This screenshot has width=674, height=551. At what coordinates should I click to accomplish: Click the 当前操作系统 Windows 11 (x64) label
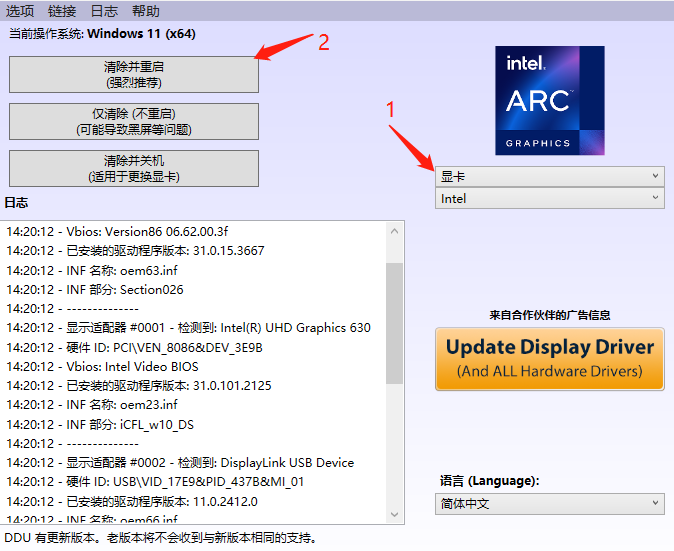coord(102,34)
